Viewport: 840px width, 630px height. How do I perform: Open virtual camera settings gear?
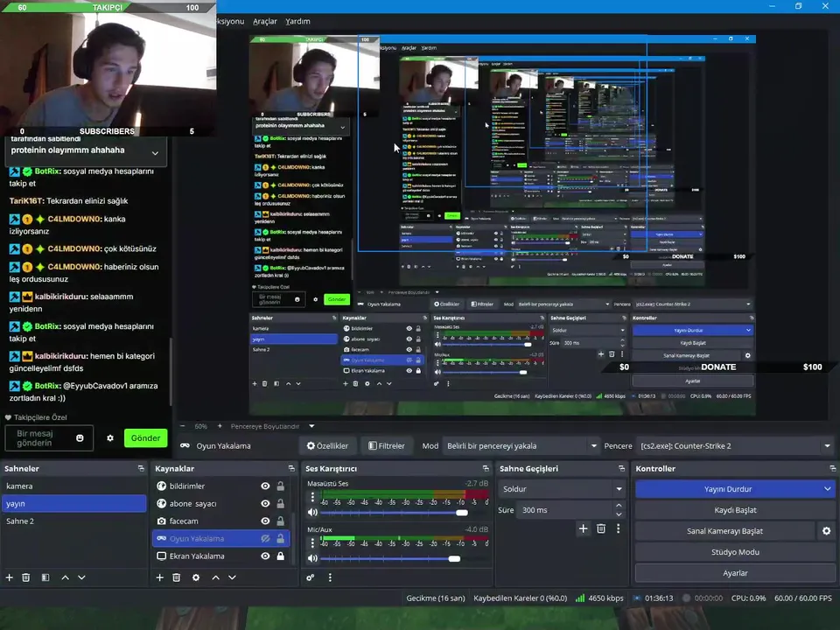coord(827,531)
